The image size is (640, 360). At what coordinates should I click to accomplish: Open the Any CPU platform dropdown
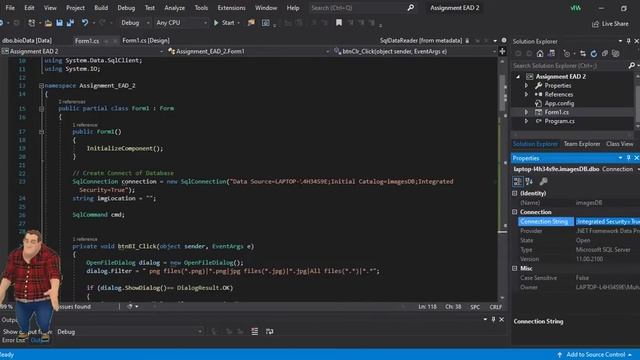point(181,23)
